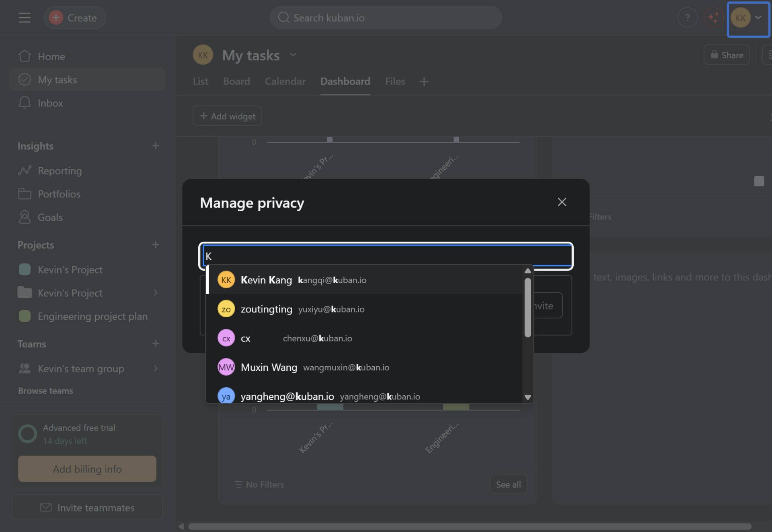Click Add billing info button

87,469
